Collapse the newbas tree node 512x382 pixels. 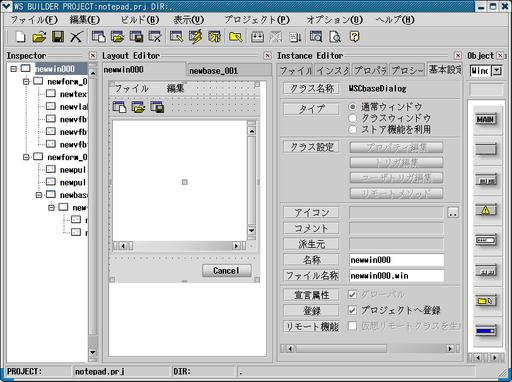click(x=39, y=195)
